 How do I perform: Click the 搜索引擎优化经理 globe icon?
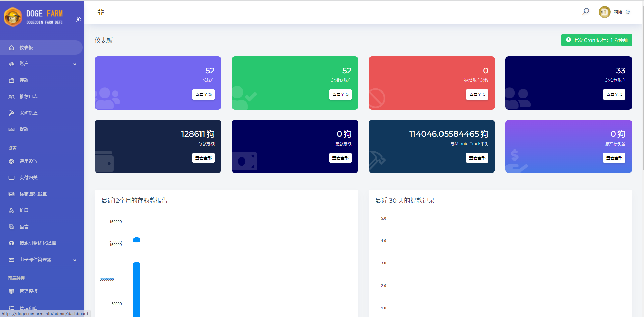point(11,243)
